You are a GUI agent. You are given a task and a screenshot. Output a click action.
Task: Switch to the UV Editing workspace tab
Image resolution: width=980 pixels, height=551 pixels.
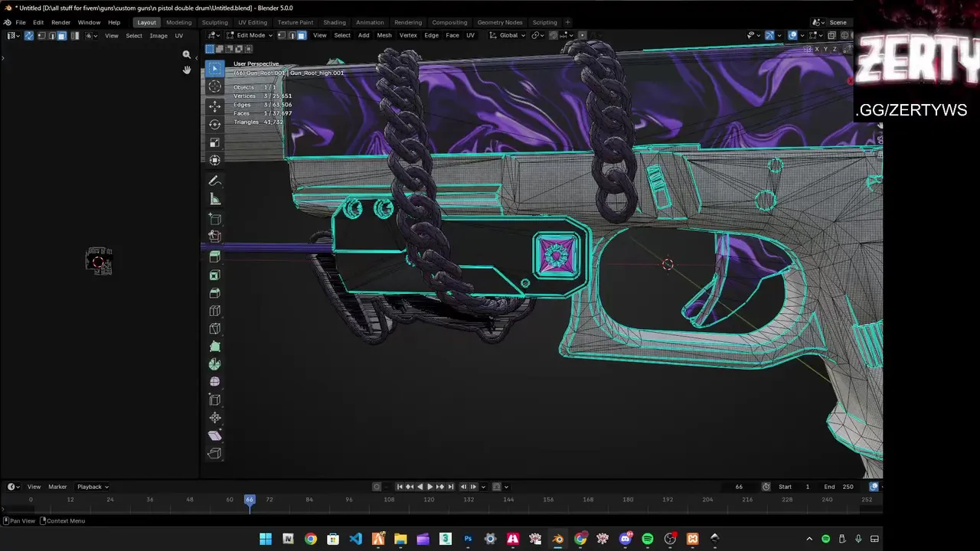253,22
